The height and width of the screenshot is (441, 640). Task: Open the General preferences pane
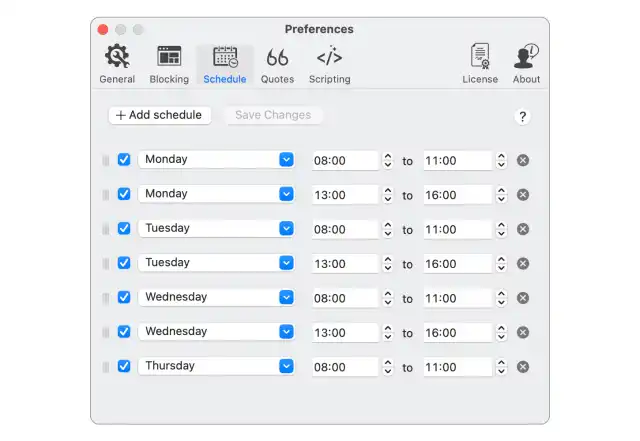[x=117, y=64]
